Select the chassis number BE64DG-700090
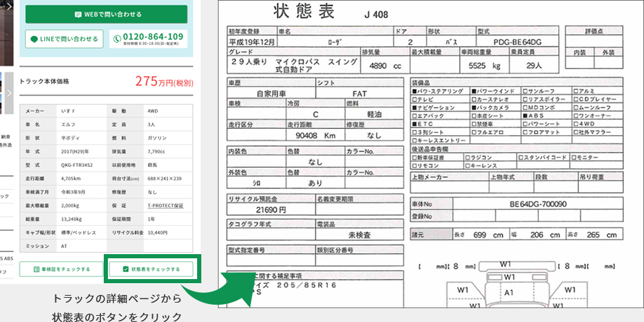The image size is (644, 322). pos(538,204)
